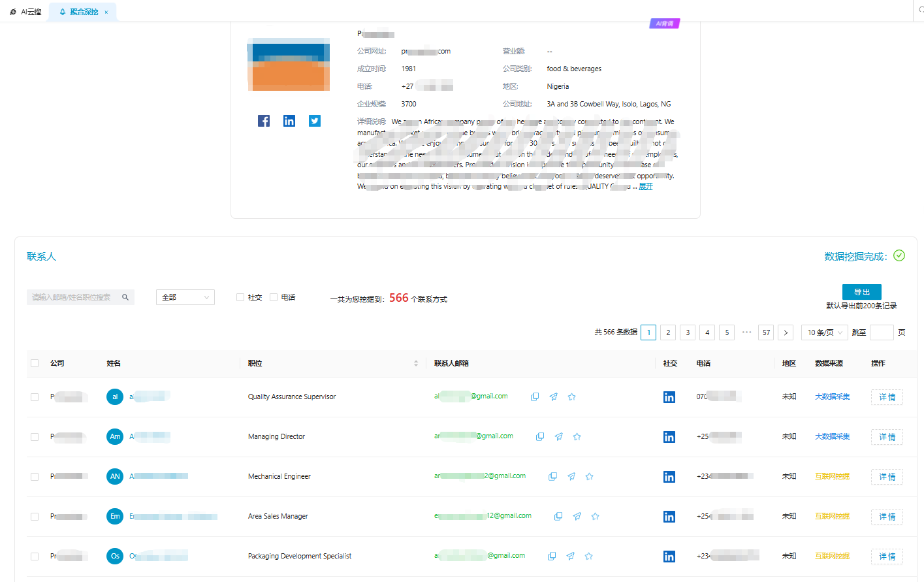The width and height of the screenshot is (924, 582).
Task: Open the company's LinkedIn profile icon
Action: [289, 121]
